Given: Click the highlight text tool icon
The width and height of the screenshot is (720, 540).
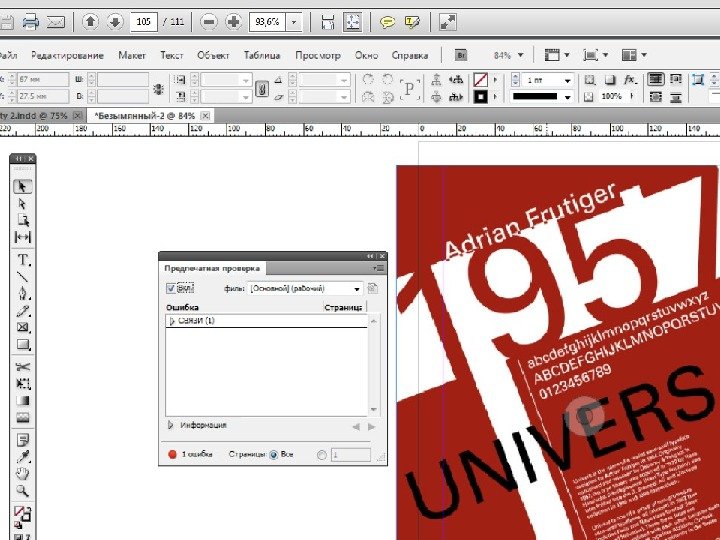Looking at the screenshot, I should [412, 22].
